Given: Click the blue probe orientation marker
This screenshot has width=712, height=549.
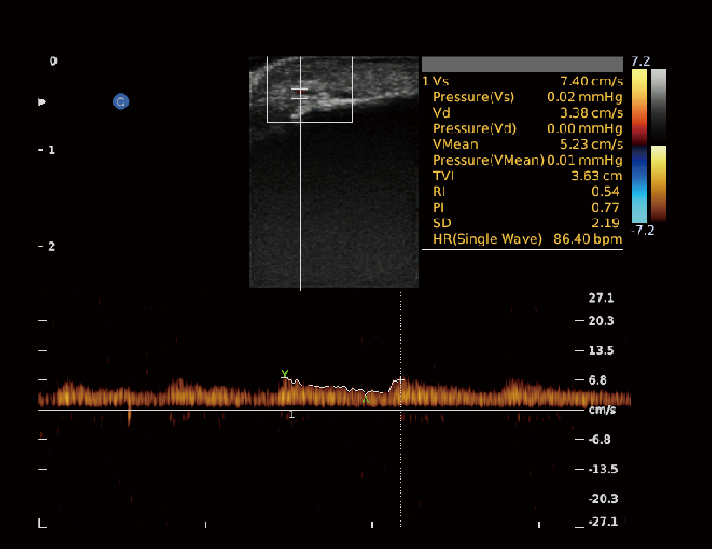Looking at the screenshot, I should coord(121,101).
